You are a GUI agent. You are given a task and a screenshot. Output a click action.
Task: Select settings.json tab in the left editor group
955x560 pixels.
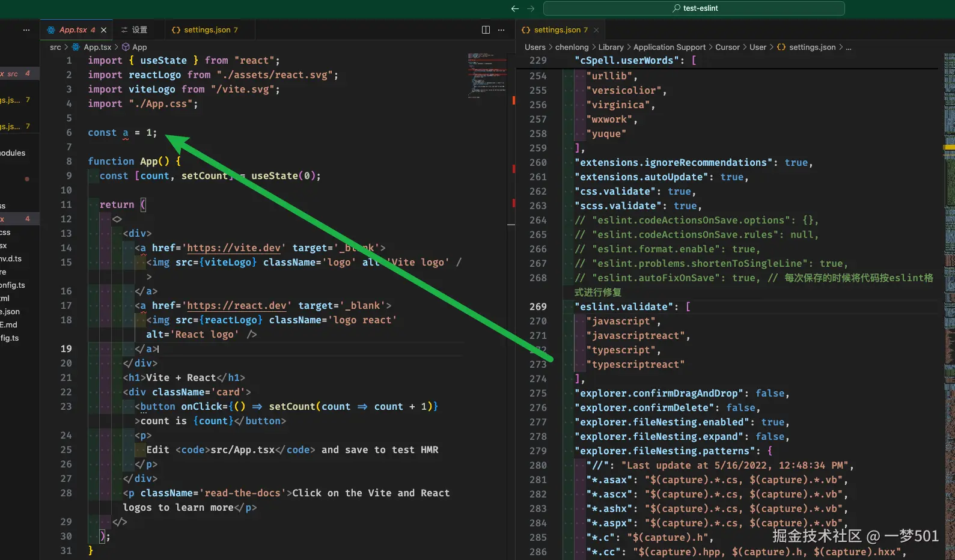tap(207, 30)
